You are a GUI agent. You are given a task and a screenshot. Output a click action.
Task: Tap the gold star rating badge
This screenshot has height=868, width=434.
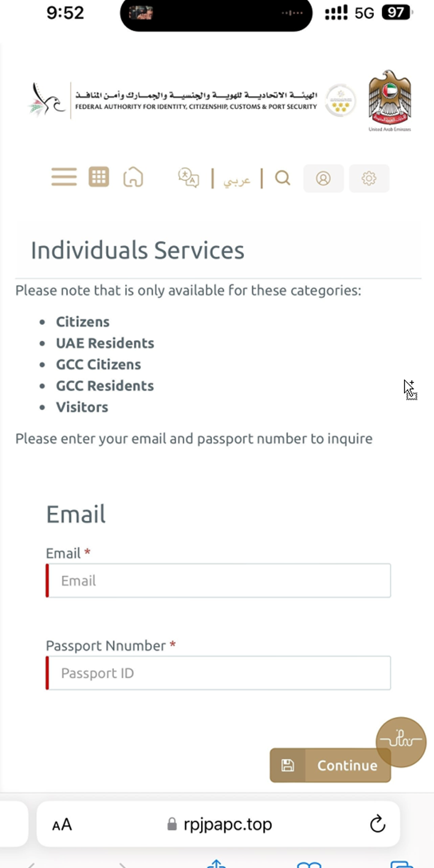click(340, 101)
